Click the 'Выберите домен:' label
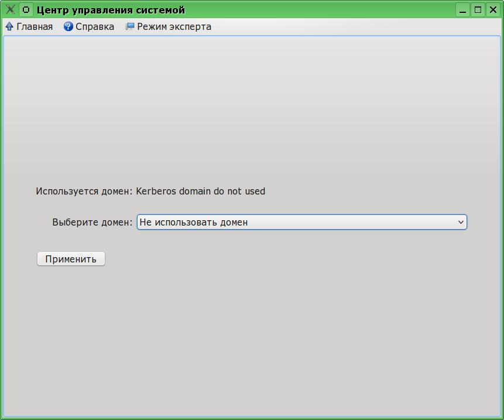 pyautogui.click(x=92, y=222)
